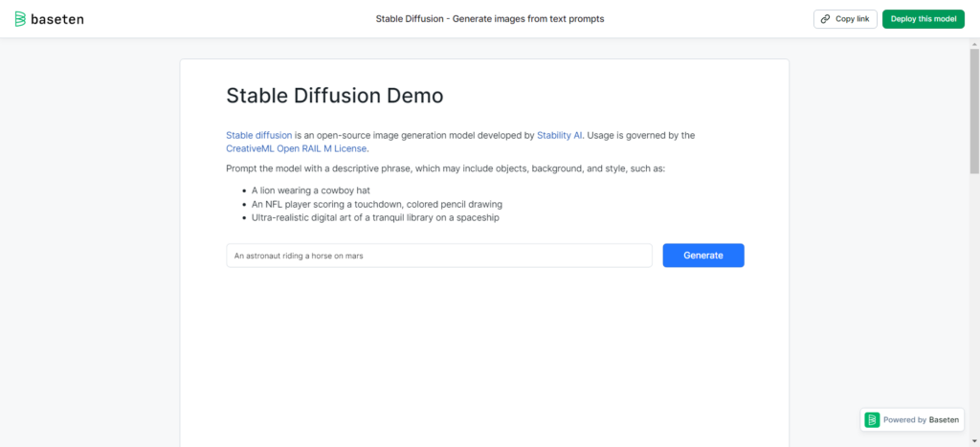
Task: Open the Stable diffusion hyperlink
Action: [x=258, y=136]
